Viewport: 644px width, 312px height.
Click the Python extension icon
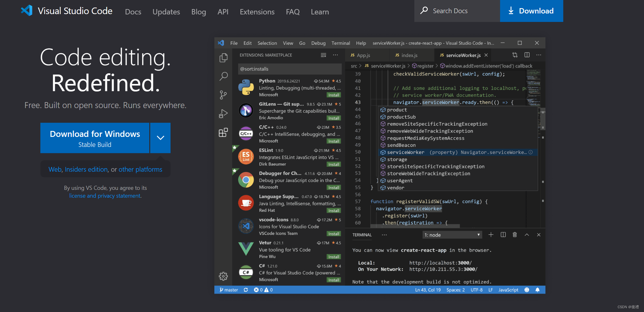point(246,87)
